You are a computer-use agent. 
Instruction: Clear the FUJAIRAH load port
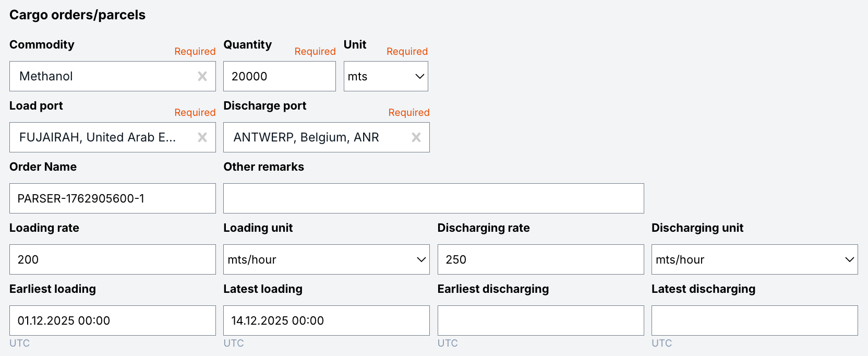click(202, 137)
